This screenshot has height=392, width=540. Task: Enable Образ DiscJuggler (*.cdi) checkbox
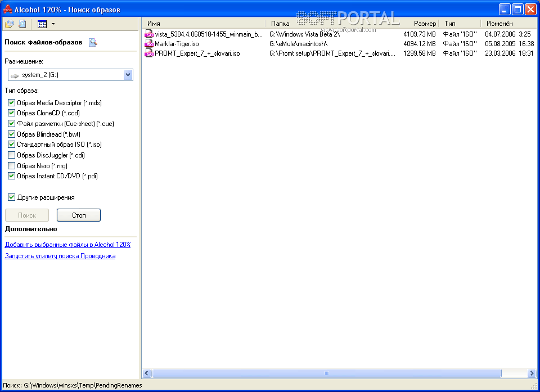[x=11, y=155]
